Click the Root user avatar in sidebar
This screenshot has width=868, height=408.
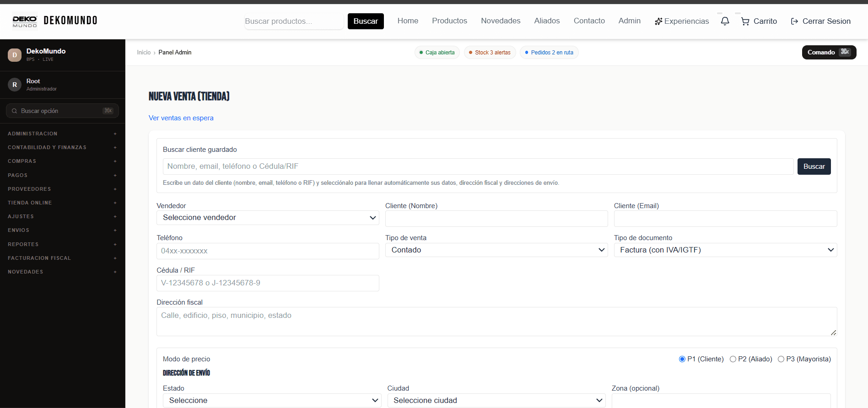pos(15,85)
